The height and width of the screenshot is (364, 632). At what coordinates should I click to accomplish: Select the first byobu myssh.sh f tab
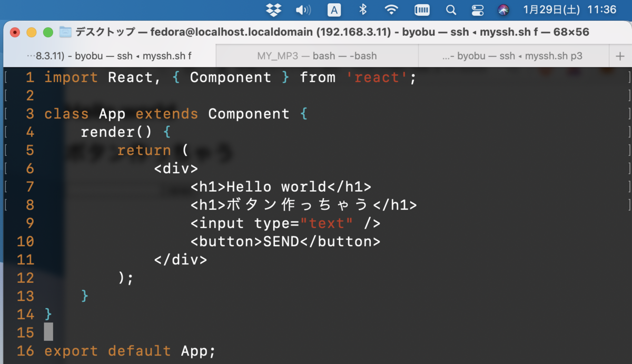pos(109,55)
